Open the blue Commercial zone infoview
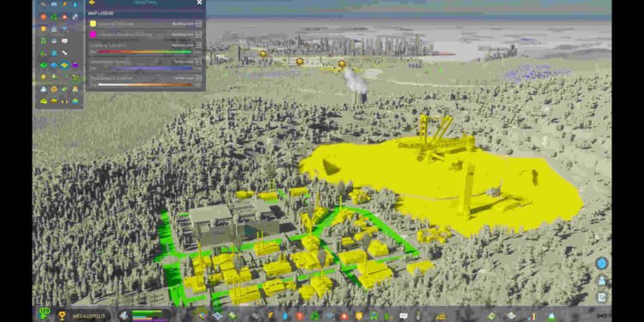Screen dimensions: 644x322 [54, 65]
